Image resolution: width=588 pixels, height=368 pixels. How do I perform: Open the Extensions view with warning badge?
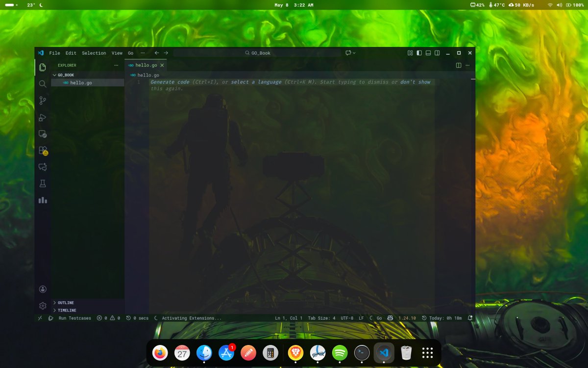pyautogui.click(x=43, y=151)
